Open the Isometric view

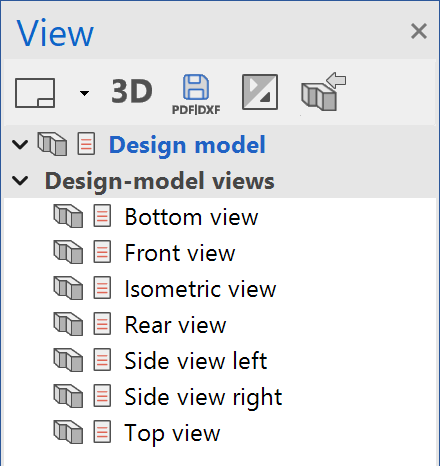tap(200, 289)
